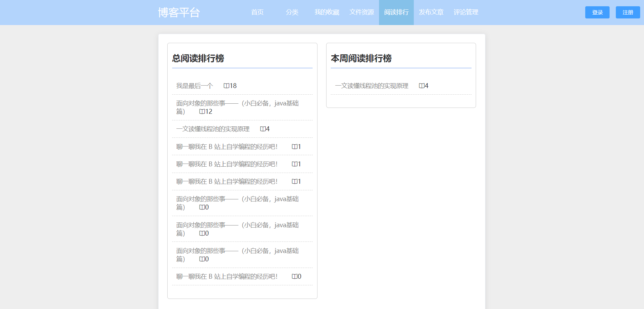Click book icon beside 4 in 总阅读排行榜

[263, 129]
